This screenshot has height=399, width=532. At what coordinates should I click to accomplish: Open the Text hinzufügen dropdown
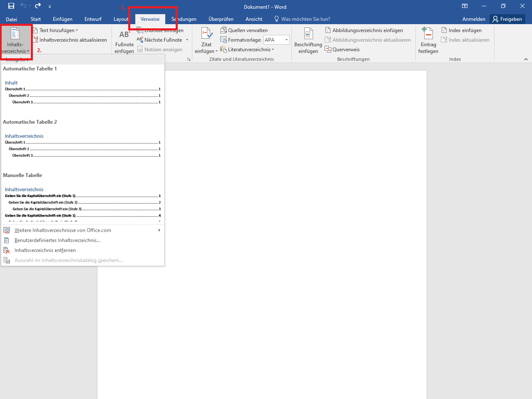tap(56, 30)
